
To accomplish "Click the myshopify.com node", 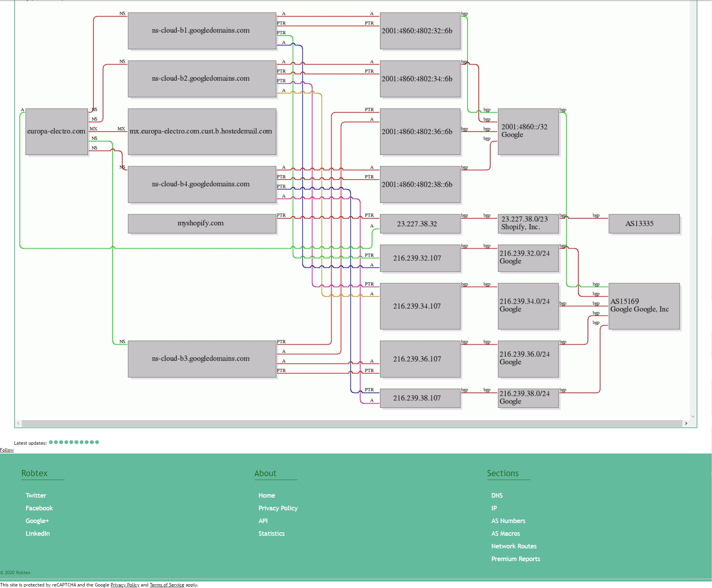I will (202, 224).
